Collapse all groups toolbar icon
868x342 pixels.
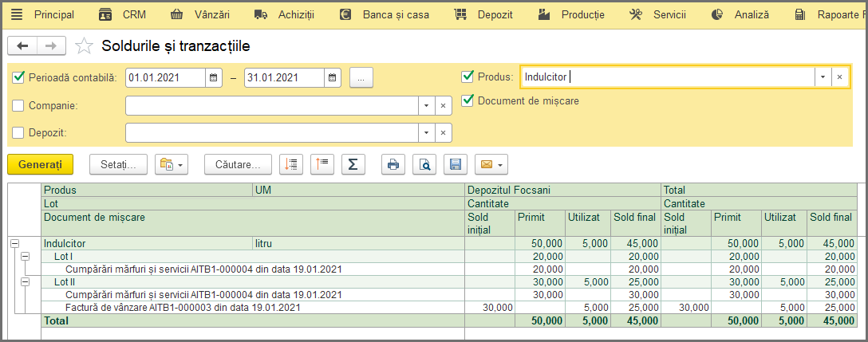coord(322,164)
